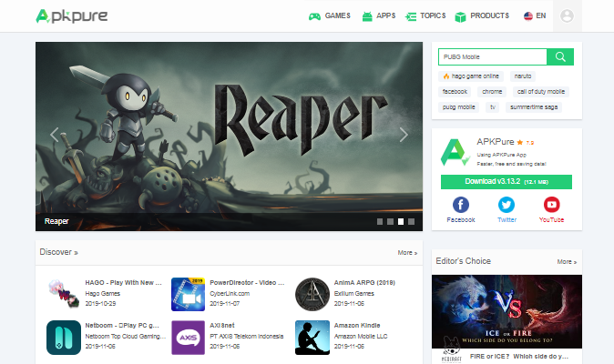Open the EN language selector

tap(541, 16)
